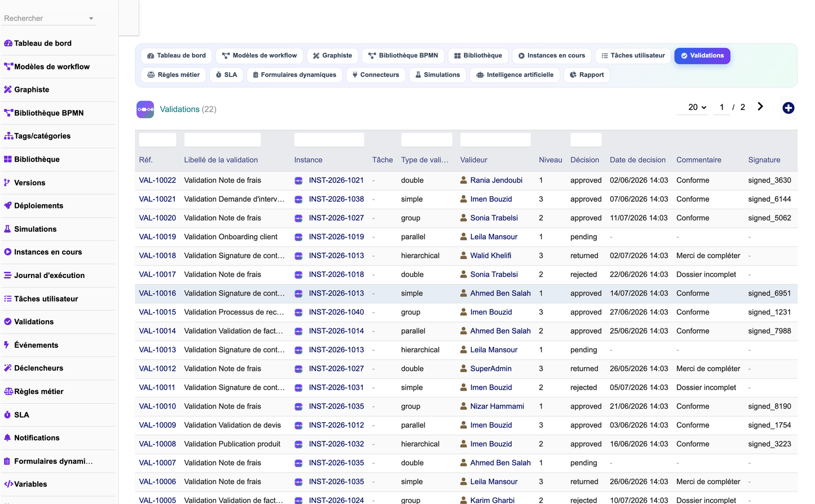
Task: Click the Notifications bell icon
Action: [7, 437]
